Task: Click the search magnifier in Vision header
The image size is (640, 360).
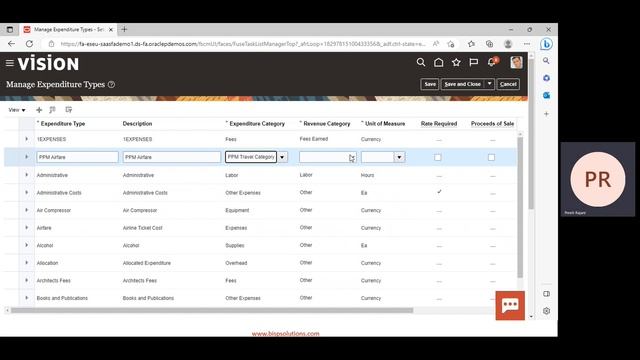Action: coord(421,62)
